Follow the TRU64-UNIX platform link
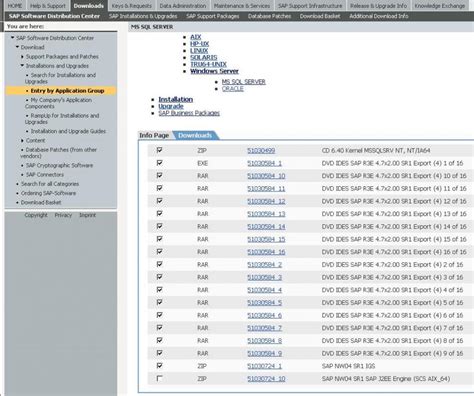Screen dimensions: 474x396 208,64
